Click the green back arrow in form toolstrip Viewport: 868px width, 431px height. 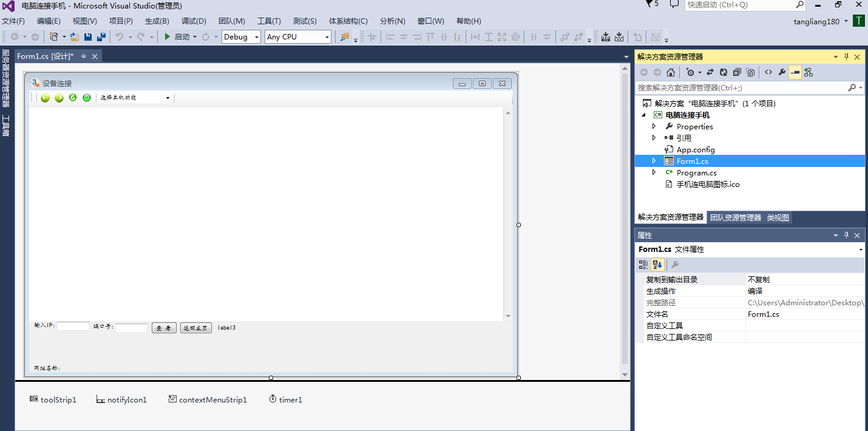point(45,98)
